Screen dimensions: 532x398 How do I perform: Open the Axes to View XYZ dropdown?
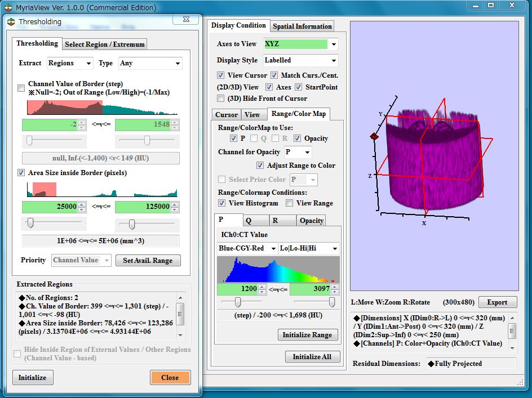[x=334, y=44]
